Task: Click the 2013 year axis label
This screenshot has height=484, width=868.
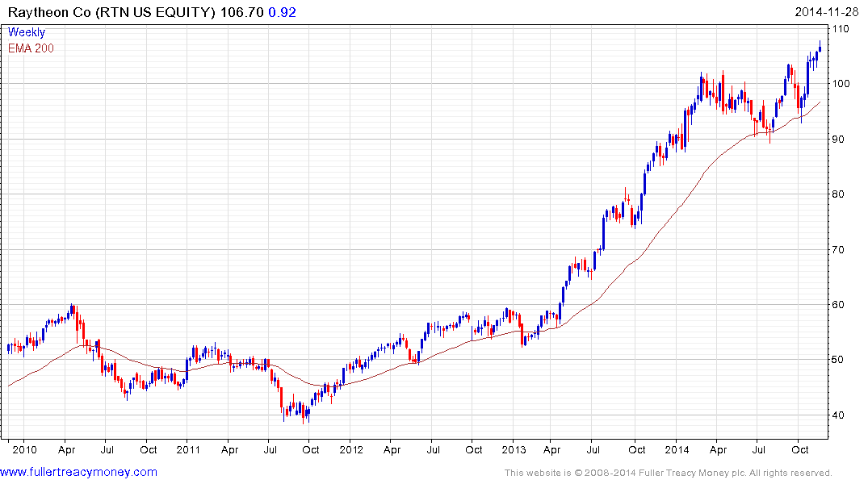Action: pos(514,449)
